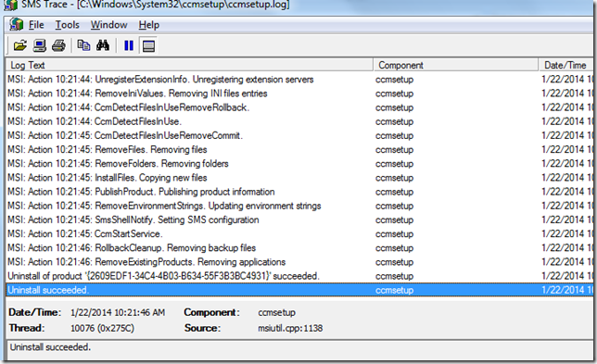Click the Open log file toolbar icon
Image resolution: width=597 pixels, height=364 pixels.
click(x=20, y=46)
